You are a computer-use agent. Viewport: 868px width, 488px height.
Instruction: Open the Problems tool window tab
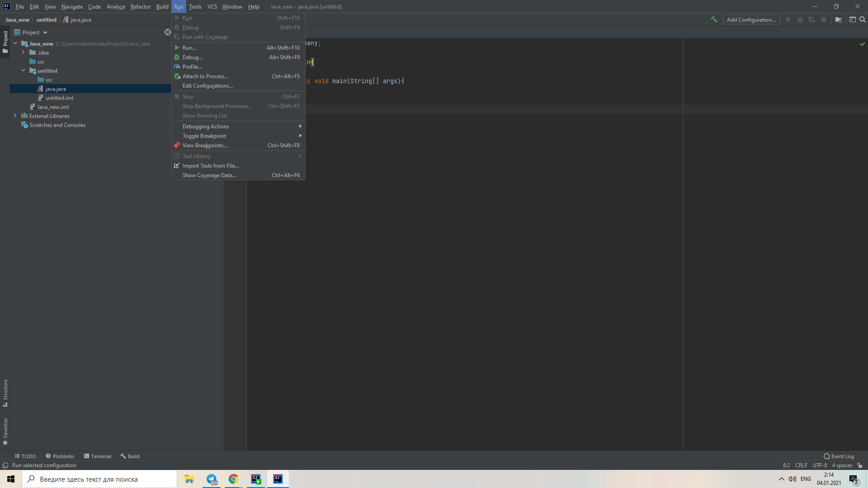point(60,456)
